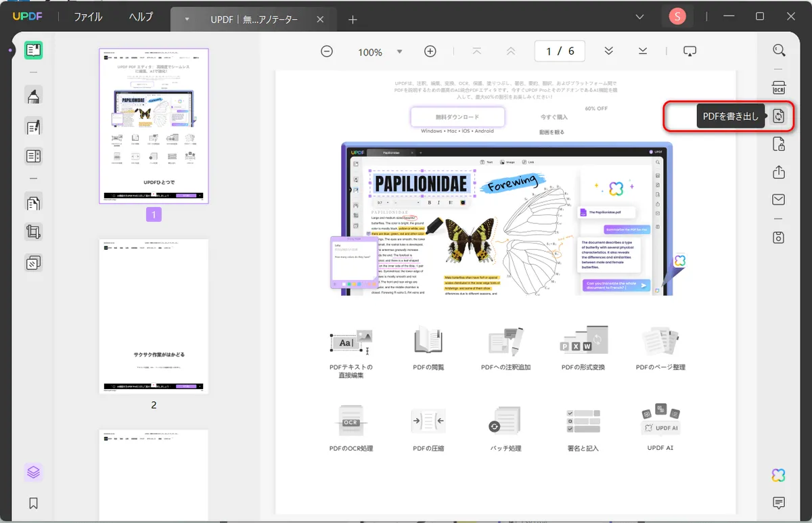812x523 pixels.
Task: Open Organize Pages tool in sidebar
Action: click(33, 202)
